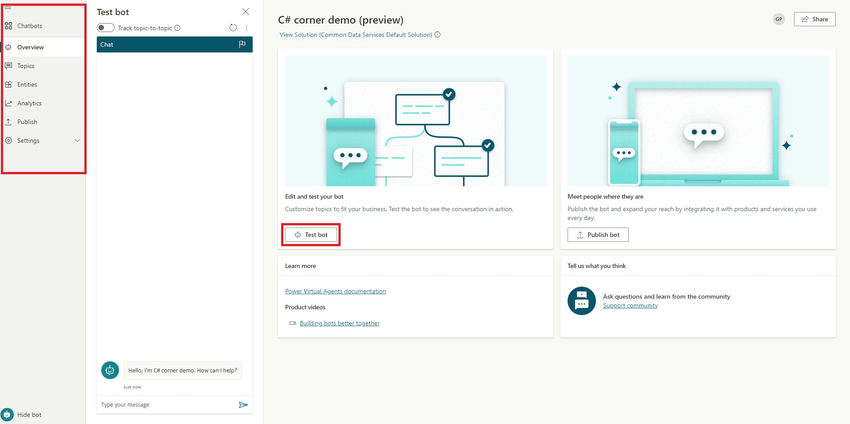The image size is (850, 424).
Task: Open Analytics in the sidebar
Action: tap(43, 103)
